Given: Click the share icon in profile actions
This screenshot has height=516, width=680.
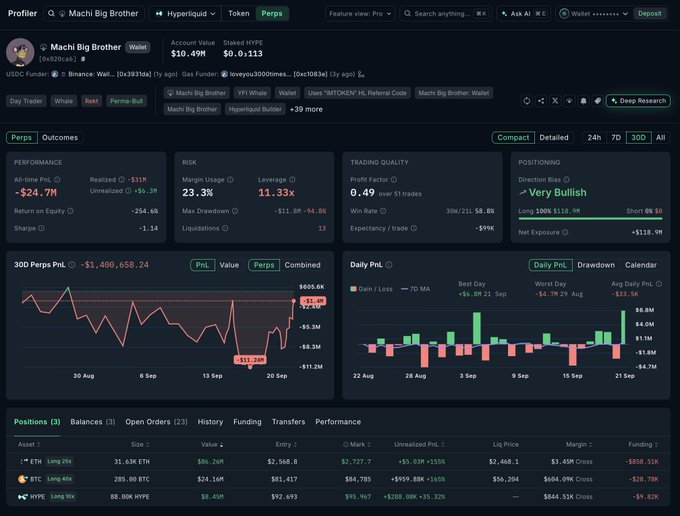Looking at the screenshot, I should coord(541,101).
